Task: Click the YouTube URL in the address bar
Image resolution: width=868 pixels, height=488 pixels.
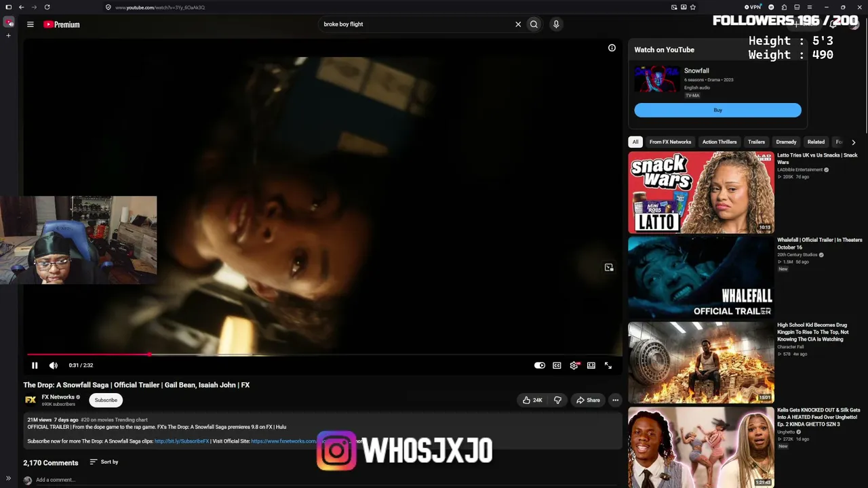Action: (x=160, y=7)
